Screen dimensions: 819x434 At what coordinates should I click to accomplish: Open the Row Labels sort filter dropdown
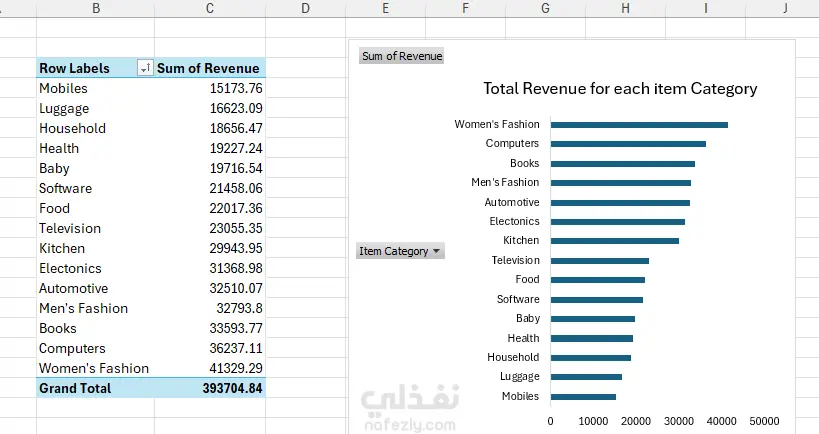pyautogui.click(x=145, y=68)
